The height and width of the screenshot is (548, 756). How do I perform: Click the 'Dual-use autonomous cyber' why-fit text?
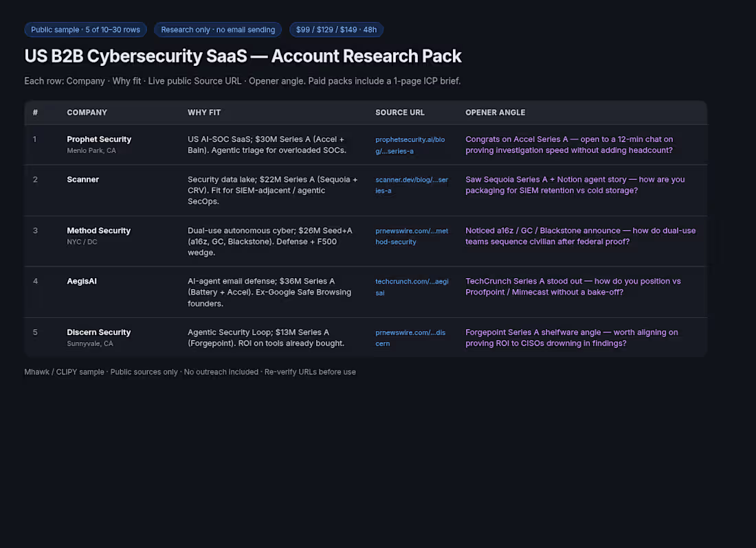click(270, 241)
